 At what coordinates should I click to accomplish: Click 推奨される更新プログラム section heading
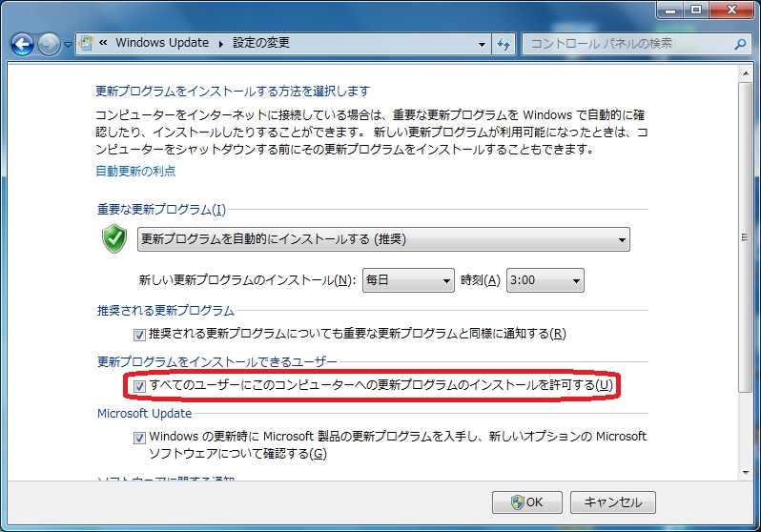166,311
